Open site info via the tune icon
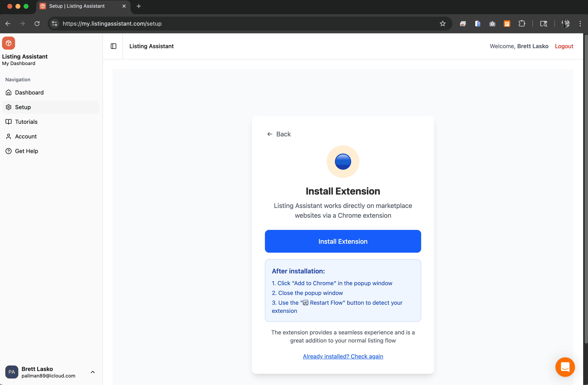 click(54, 23)
